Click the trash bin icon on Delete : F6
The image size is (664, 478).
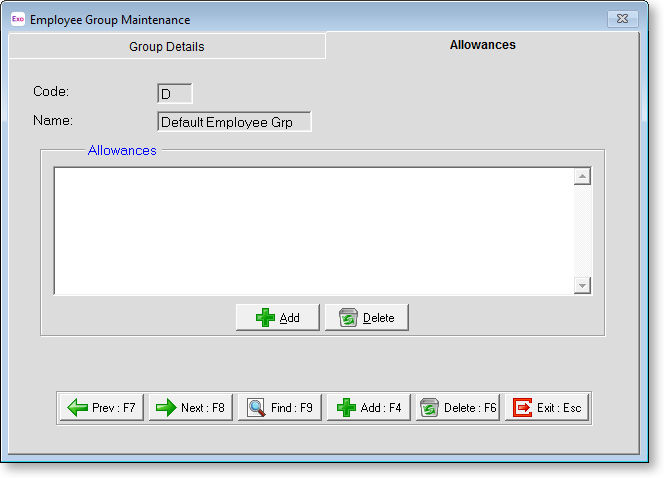pos(429,408)
